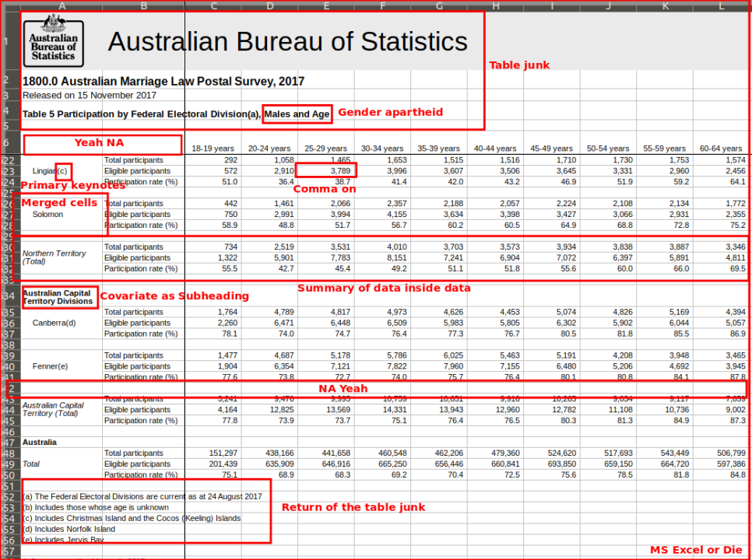Click the Australian Bureau of Statistics logo

point(53,41)
